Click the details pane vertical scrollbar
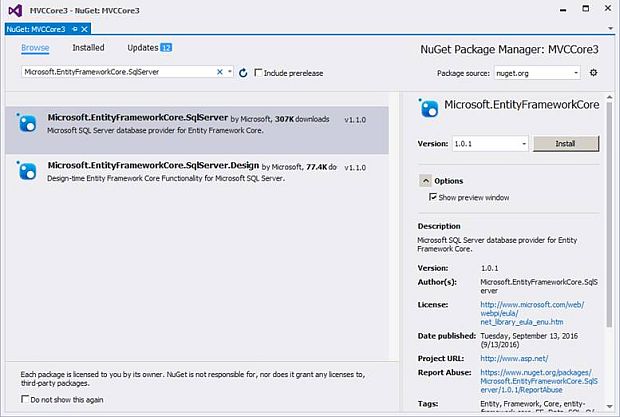This screenshot has height=417, width=620. point(609,213)
